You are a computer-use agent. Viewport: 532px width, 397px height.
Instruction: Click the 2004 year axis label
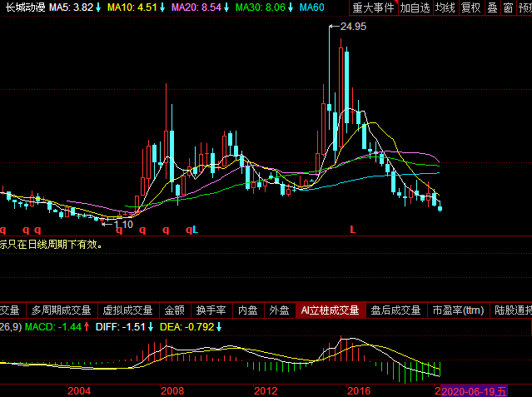pos(79,391)
